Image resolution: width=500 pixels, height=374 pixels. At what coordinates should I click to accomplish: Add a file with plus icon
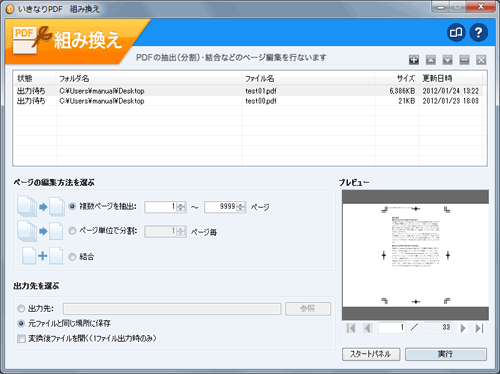click(x=414, y=60)
